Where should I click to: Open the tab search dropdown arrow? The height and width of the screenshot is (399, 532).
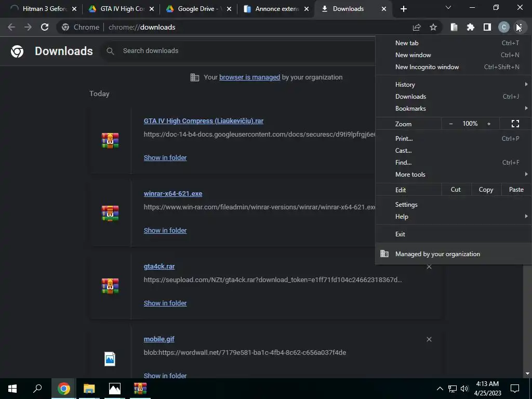(x=448, y=7)
